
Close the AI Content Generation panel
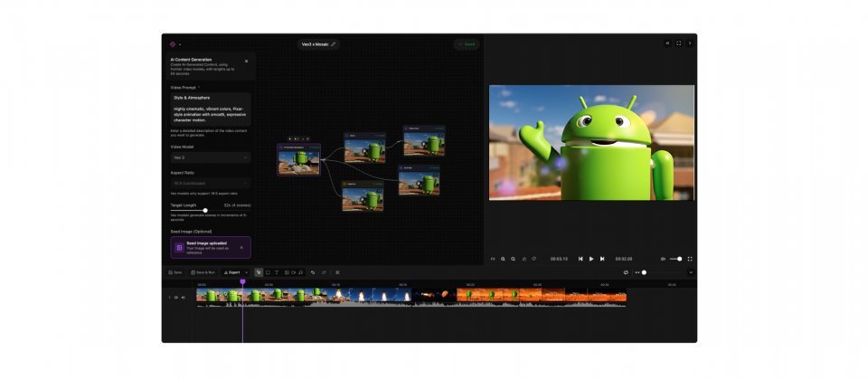[246, 61]
